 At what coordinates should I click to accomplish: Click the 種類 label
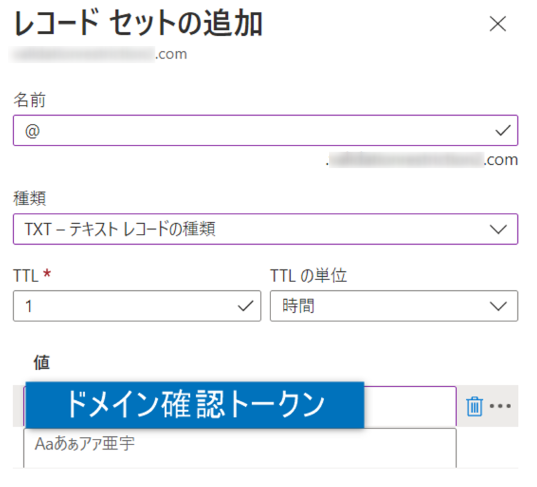coord(29,198)
